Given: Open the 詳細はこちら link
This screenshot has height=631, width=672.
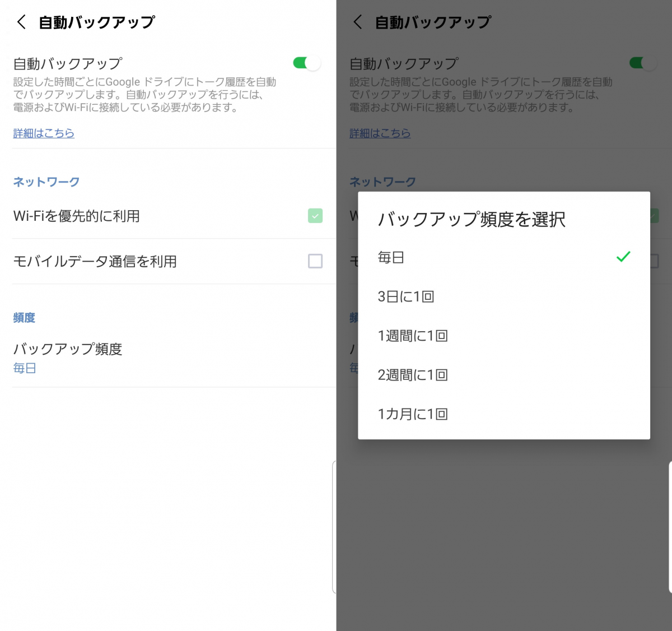Looking at the screenshot, I should pyautogui.click(x=44, y=133).
